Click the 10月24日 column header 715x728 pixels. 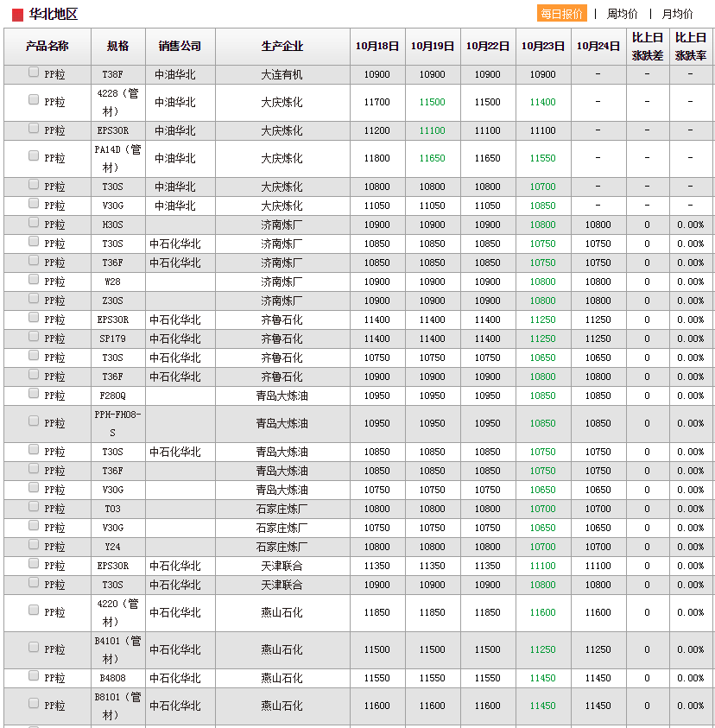(x=598, y=47)
